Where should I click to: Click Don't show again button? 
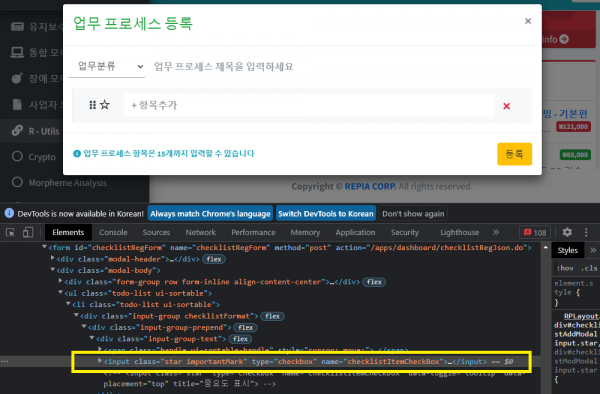[413, 214]
